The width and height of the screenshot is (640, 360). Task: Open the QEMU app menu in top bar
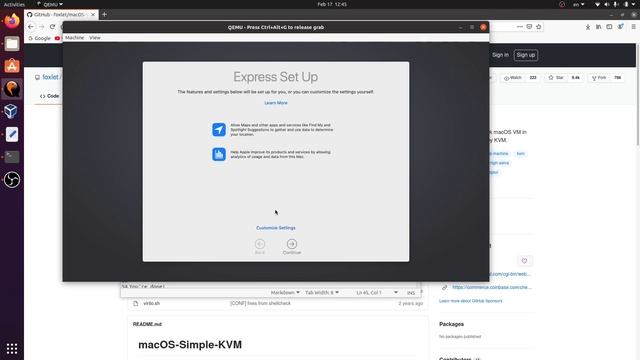click(50, 4)
